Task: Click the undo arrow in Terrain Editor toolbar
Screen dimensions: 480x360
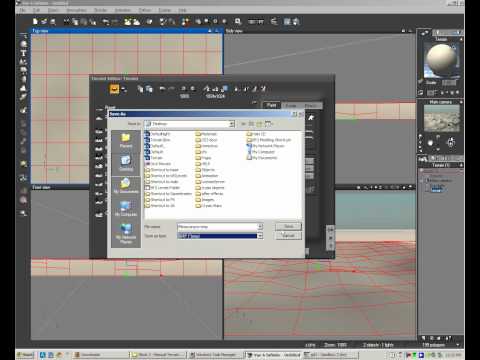Action: (162, 89)
